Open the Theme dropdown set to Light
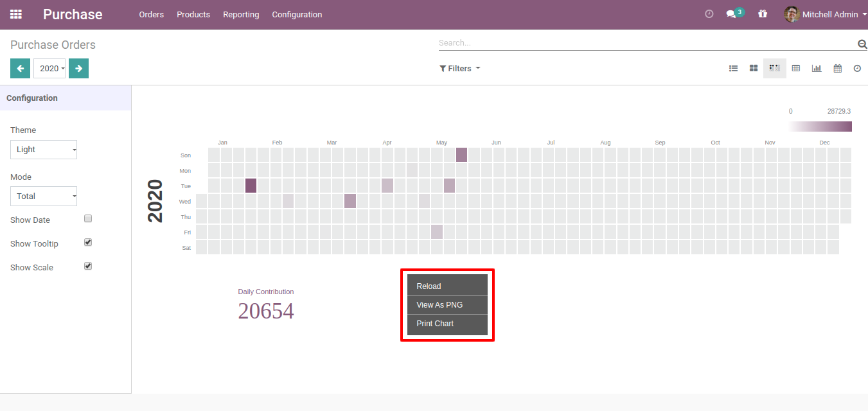This screenshot has width=868, height=411. 44,150
